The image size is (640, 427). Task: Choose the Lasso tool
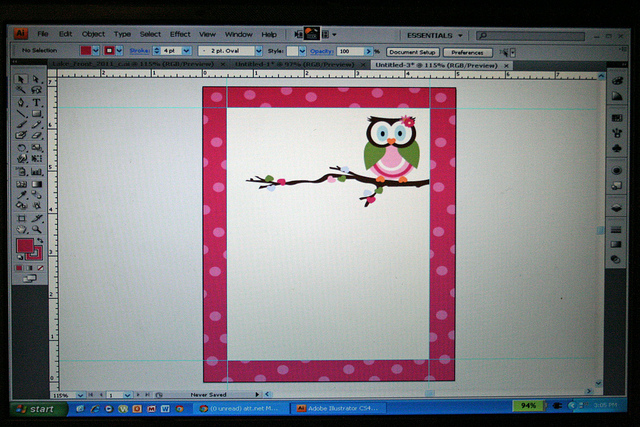(36, 90)
